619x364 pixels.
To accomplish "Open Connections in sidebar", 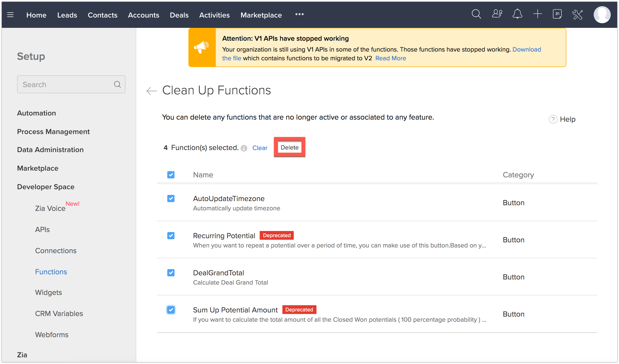I will pyautogui.click(x=56, y=251).
